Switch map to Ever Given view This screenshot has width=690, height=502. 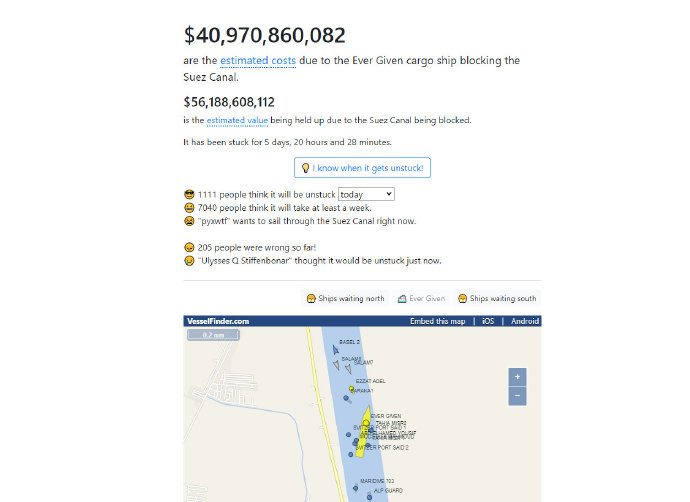pyautogui.click(x=421, y=298)
